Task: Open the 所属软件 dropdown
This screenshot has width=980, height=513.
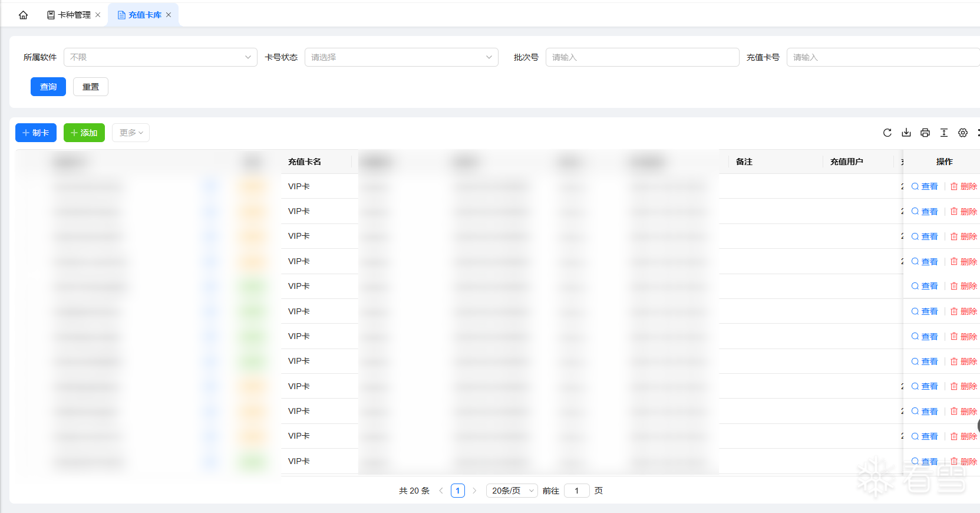Action: point(160,57)
